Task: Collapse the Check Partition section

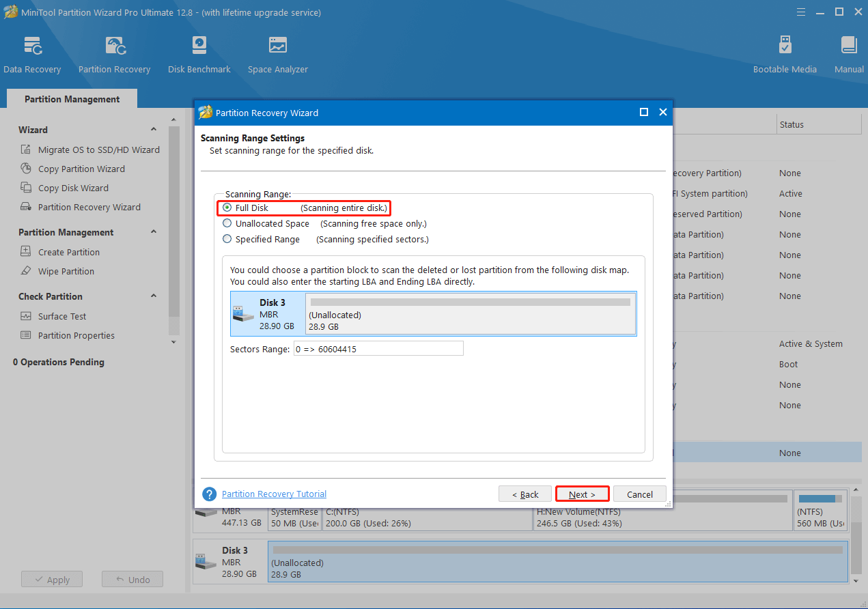Action: click(x=153, y=296)
